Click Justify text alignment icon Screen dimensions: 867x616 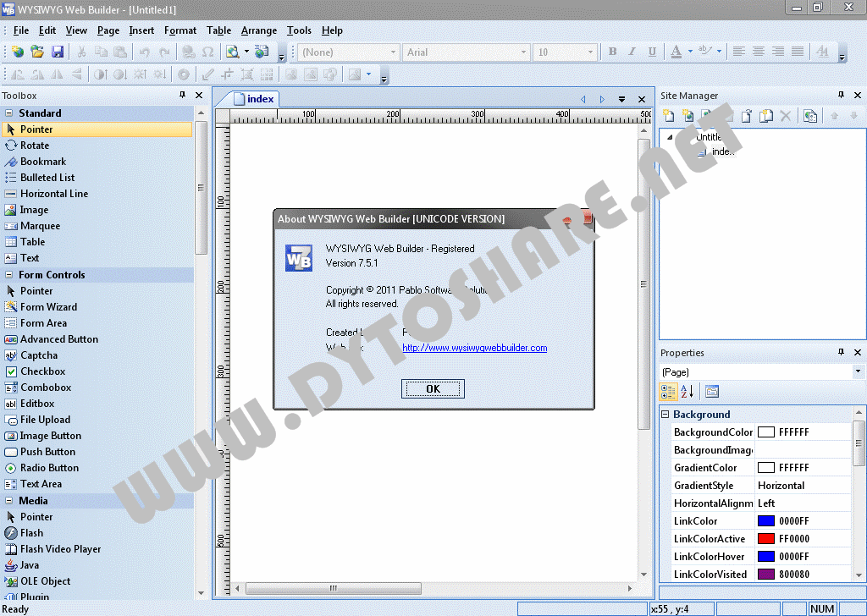[798, 52]
